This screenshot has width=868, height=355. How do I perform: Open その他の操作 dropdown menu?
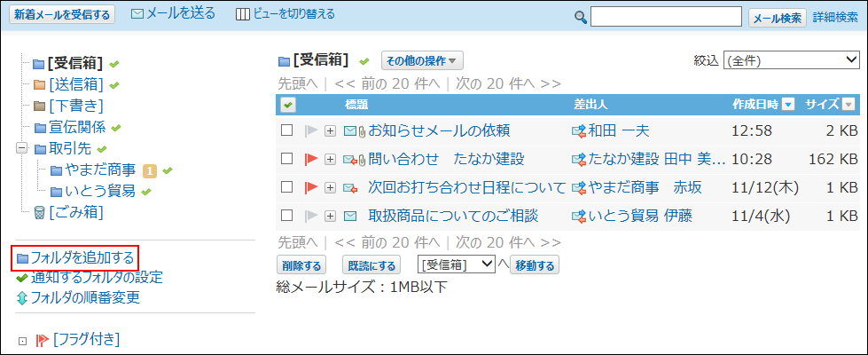pos(422,61)
